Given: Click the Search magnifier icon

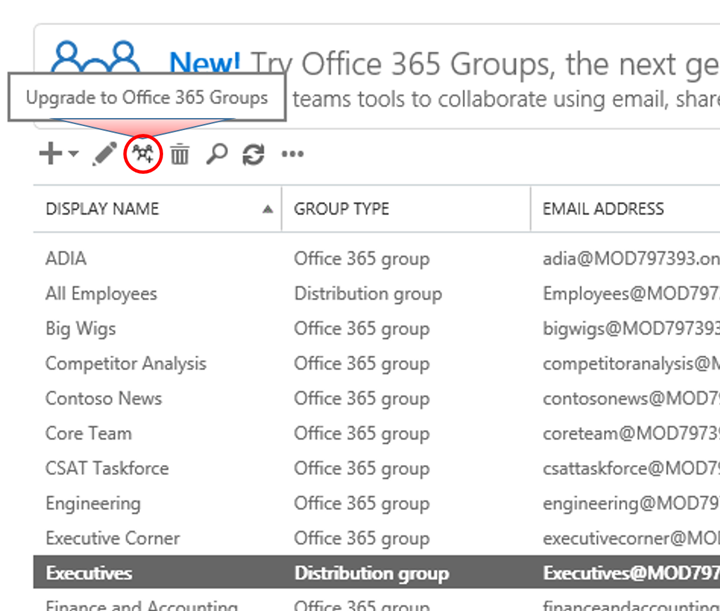Looking at the screenshot, I should pos(217,154).
